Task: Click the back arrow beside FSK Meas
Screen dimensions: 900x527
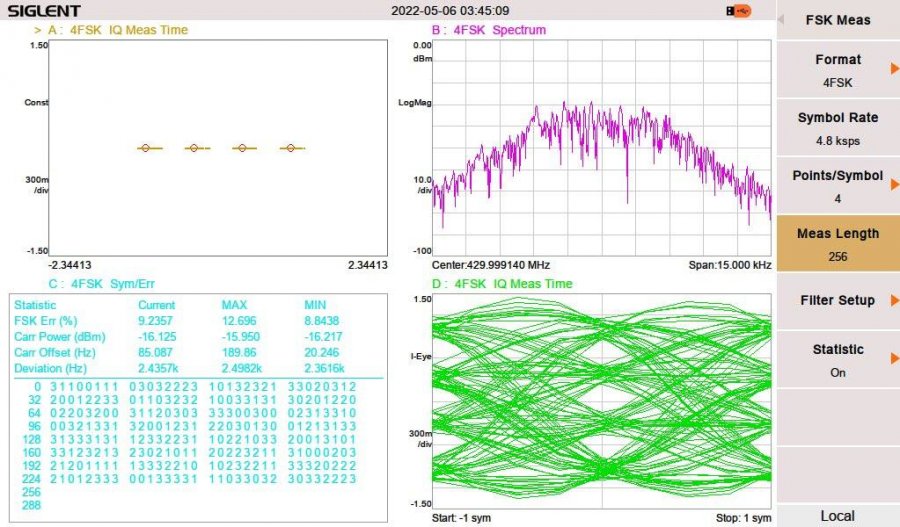Action: (781, 20)
